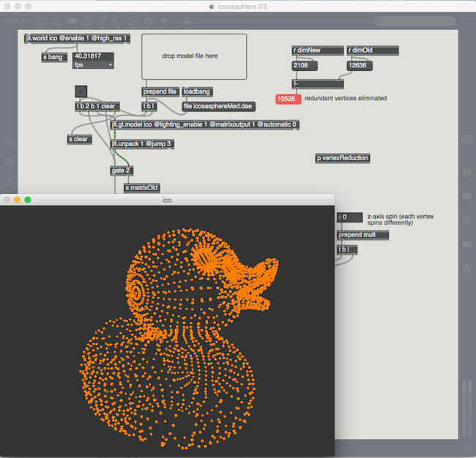Viewport: 476px width, 458px height.
Task: Toggle the audio power icon
Action: click(467, 448)
